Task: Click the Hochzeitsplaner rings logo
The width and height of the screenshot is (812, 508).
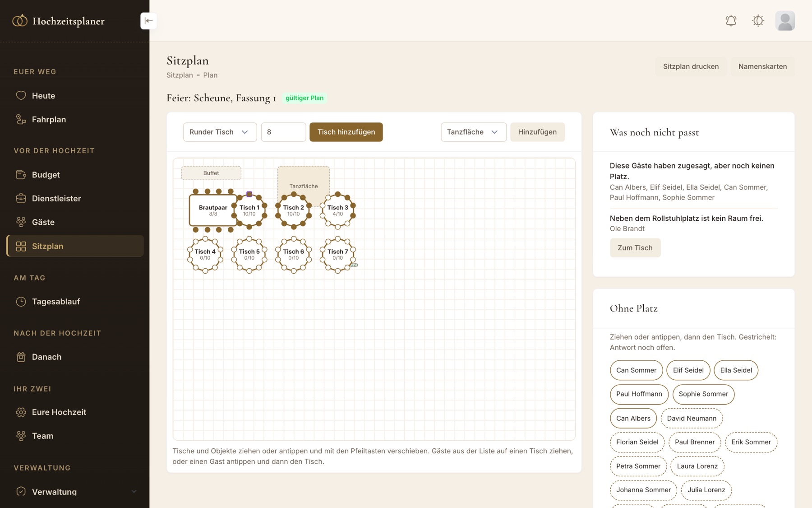Action: [x=20, y=21]
